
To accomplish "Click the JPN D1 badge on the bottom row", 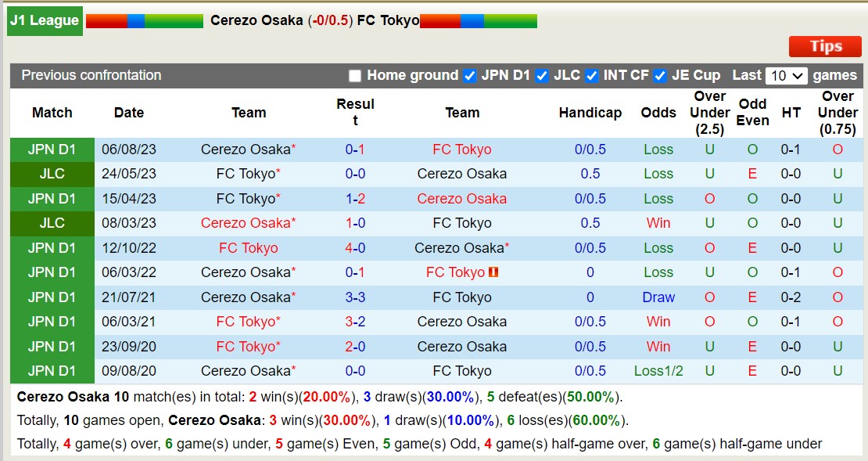I will pos(52,371).
